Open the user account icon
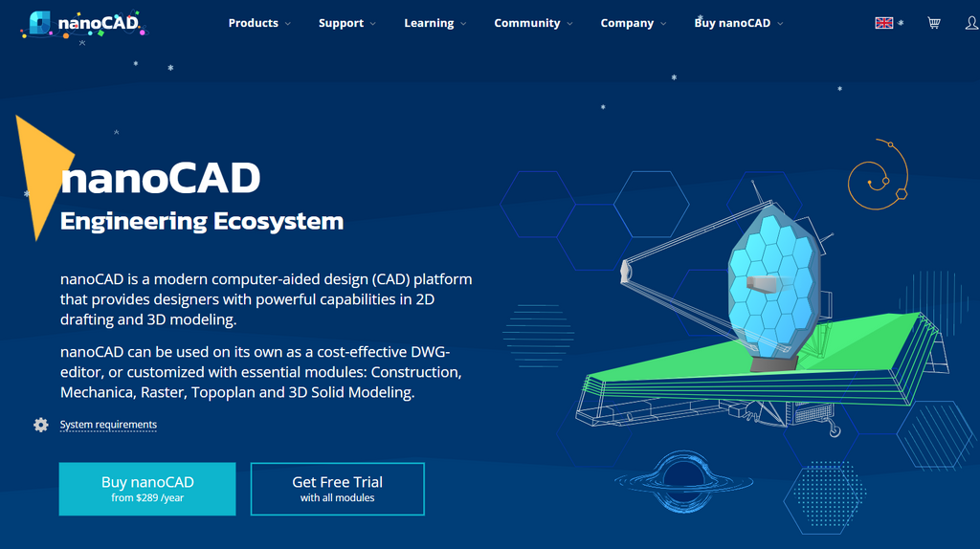The image size is (980, 549). coord(972,23)
